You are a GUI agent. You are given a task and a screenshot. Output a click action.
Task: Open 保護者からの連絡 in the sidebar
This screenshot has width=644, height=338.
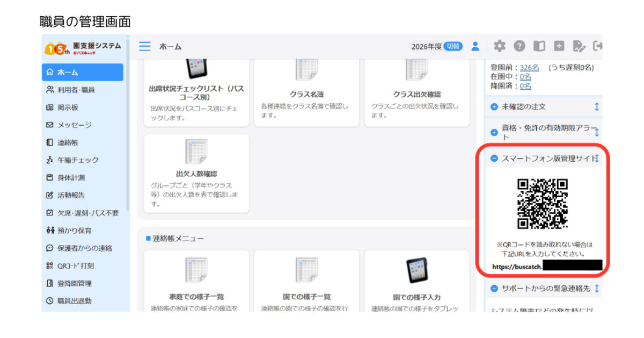[x=83, y=248]
